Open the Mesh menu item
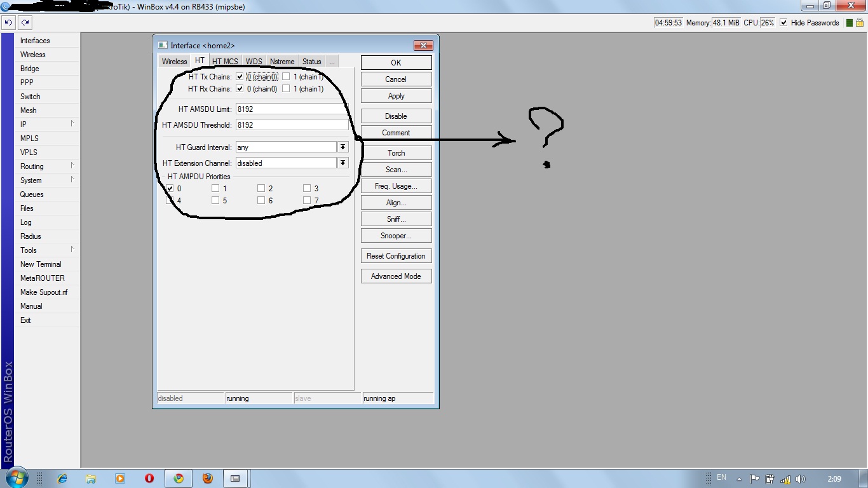This screenshot has width=868, height=488. [48, 111]
